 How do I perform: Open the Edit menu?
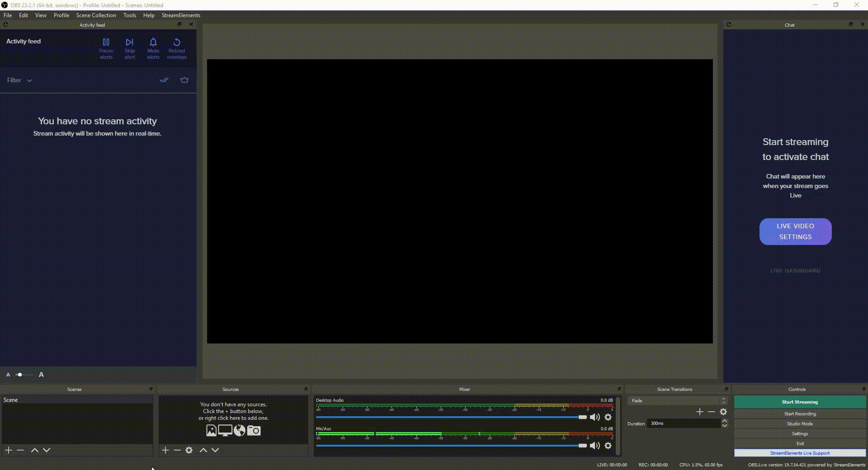24,15
